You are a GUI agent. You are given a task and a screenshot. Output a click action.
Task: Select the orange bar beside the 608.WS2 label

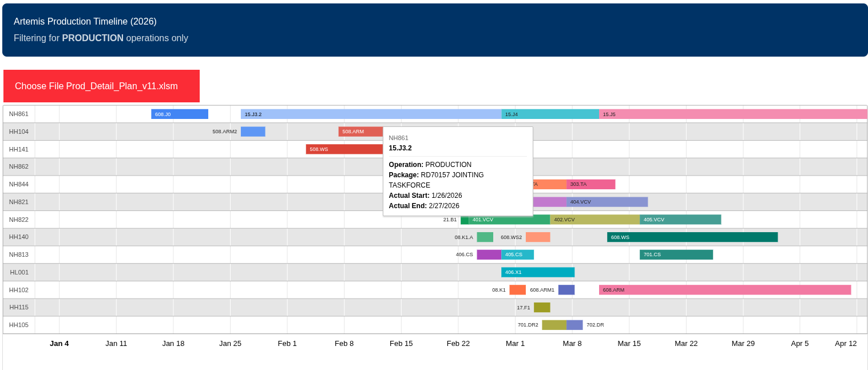point(538,237)
